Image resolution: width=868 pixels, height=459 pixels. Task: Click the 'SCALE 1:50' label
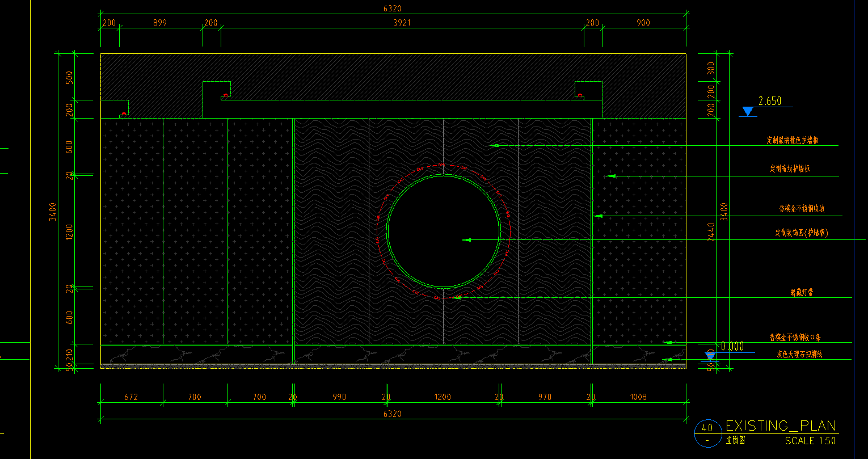pos(810,440)
